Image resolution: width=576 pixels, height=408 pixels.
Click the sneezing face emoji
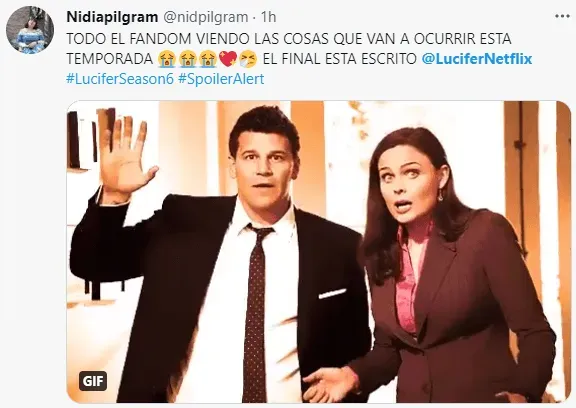click(248, 59)
